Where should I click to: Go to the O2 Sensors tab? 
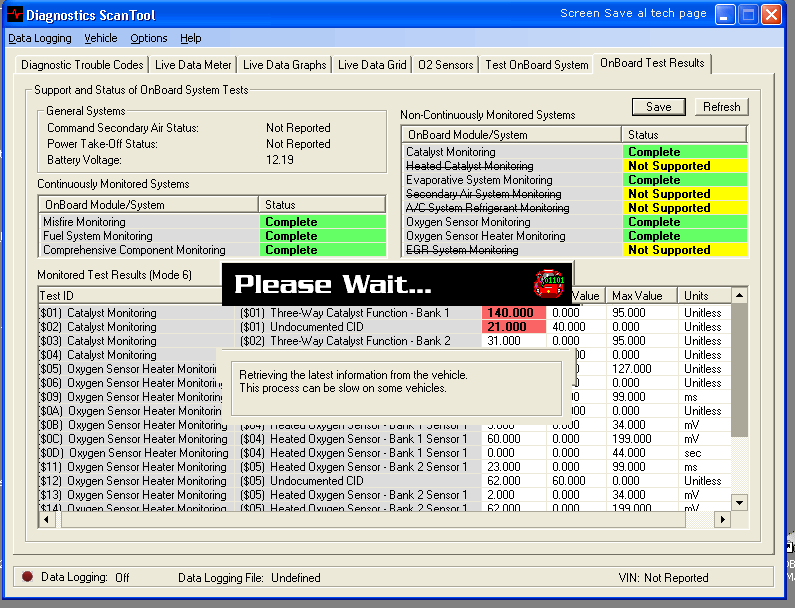tap(446, 65)
